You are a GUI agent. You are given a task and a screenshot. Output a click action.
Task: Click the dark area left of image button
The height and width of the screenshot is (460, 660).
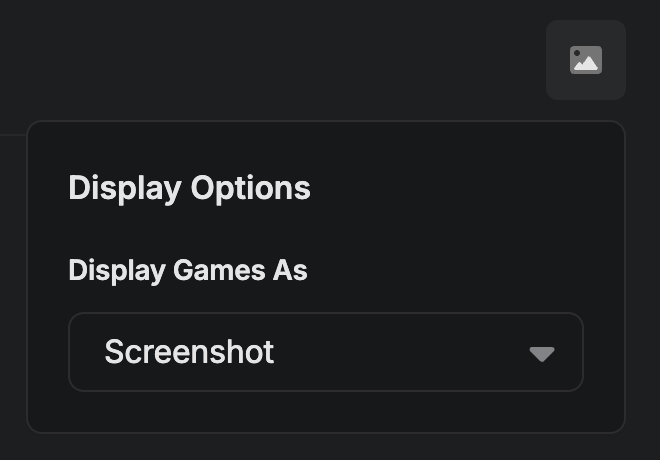click(x=300, y=60)
